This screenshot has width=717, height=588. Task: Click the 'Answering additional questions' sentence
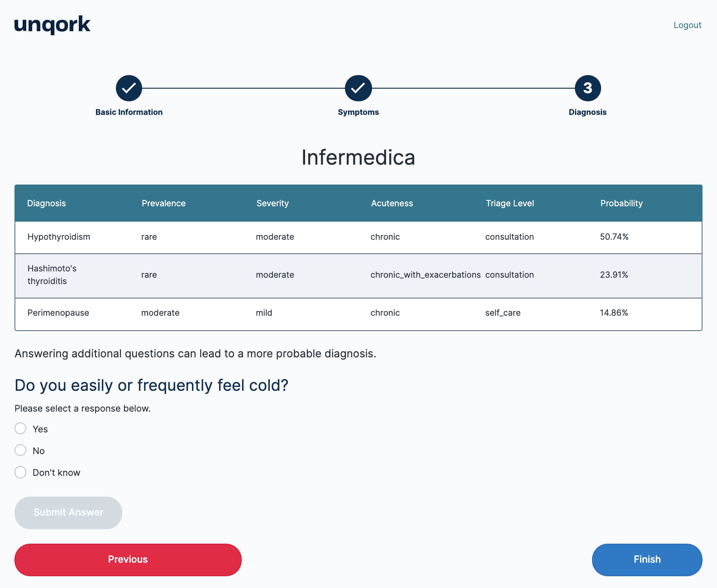point(196,354)
